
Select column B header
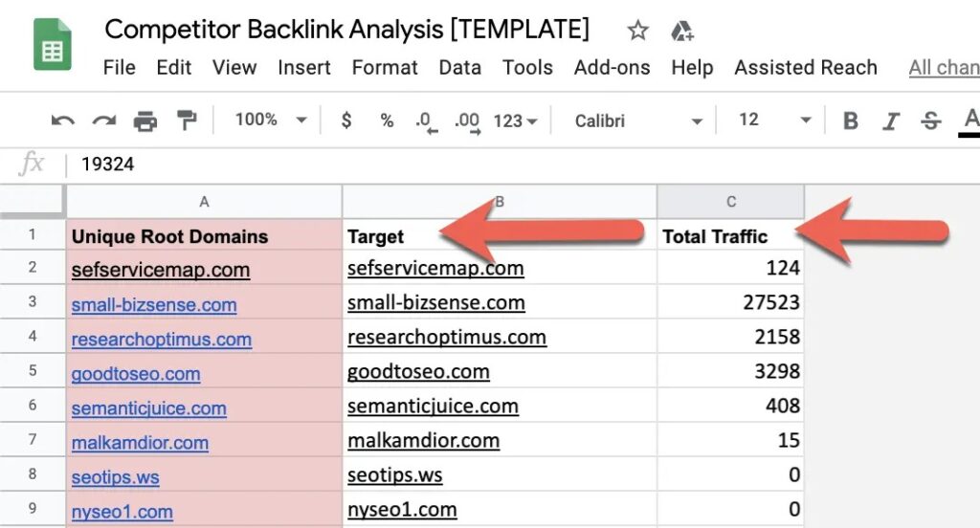[500, 202]
